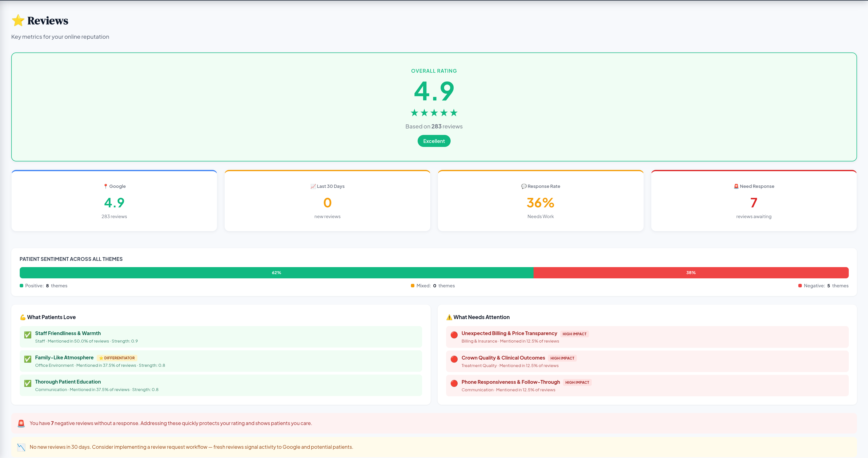Click 'Needs Work' under Response Rate
Image resolution: width=868 pixels, height=458 pixels.
pos(541,216)
